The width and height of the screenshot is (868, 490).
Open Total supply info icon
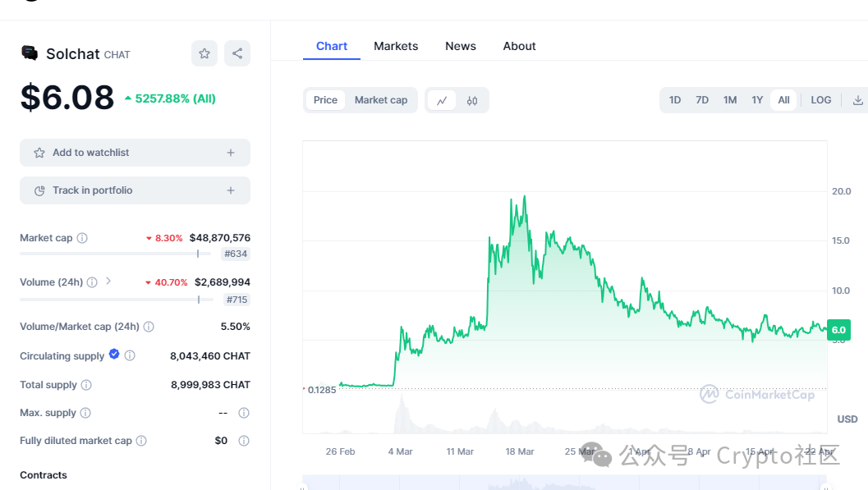86,385
